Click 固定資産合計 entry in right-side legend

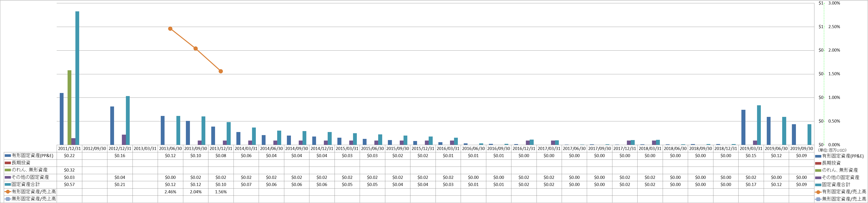[x=833, y=185]
